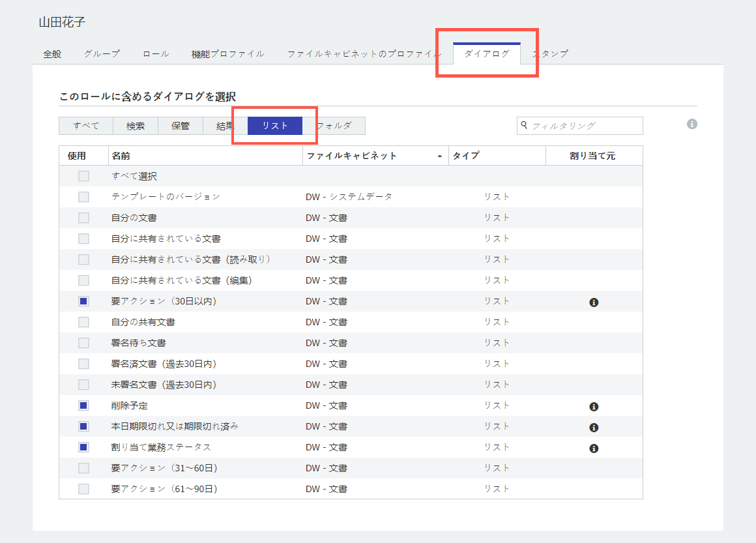This screenshot has width=756, height=543.
Task: Check 署名済文書（過去30日内）checkbox
Action: 83,364
